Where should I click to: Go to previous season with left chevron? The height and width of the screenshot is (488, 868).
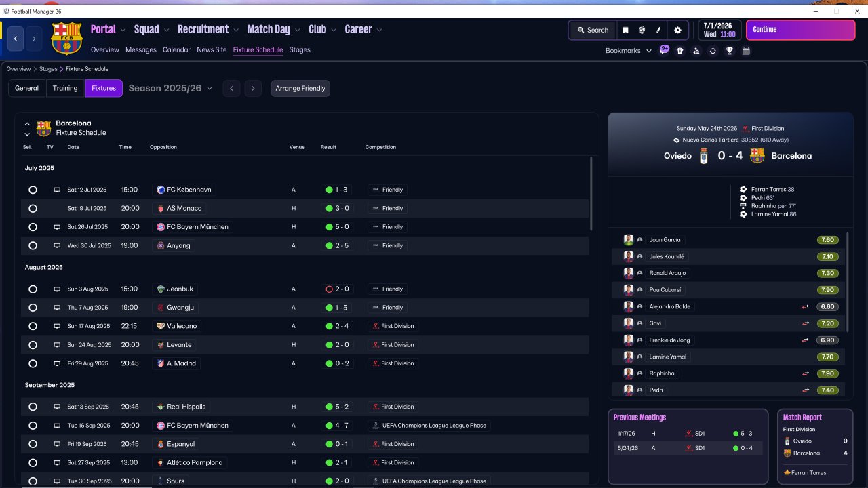click(231, 88)
